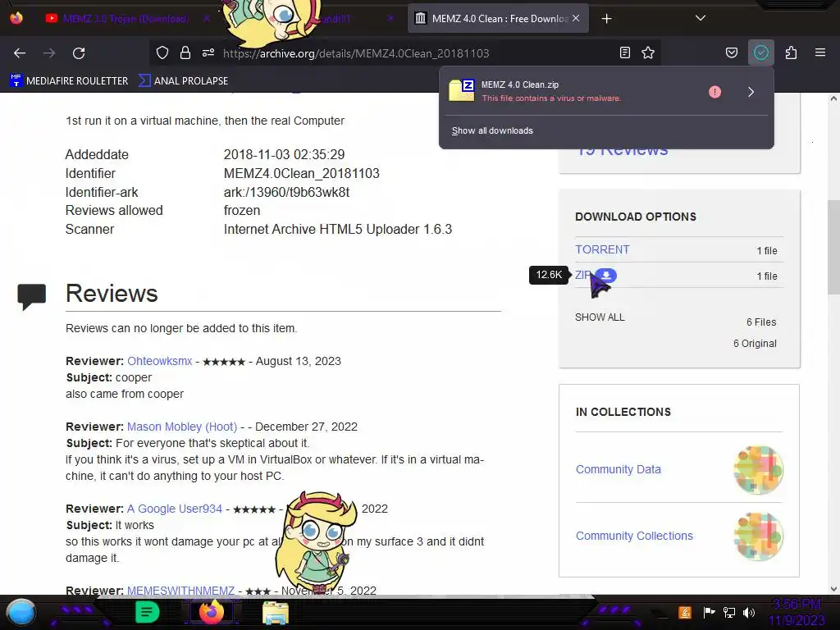Go back to the previous page
Viewport: 840px width, 630px height.
[20, 53]
